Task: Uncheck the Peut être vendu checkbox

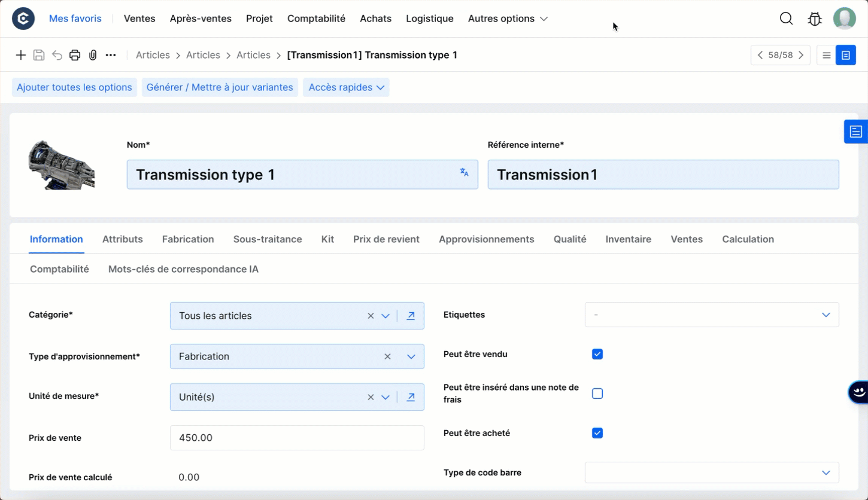Action: click(x=597, y=354)
